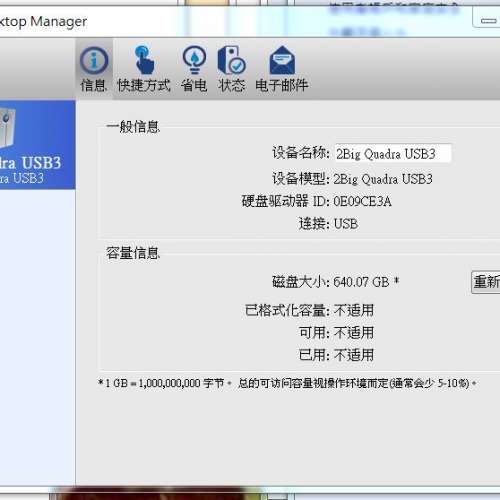Click the 已格式化容量 value 不适用

click(x=354, y=311)
